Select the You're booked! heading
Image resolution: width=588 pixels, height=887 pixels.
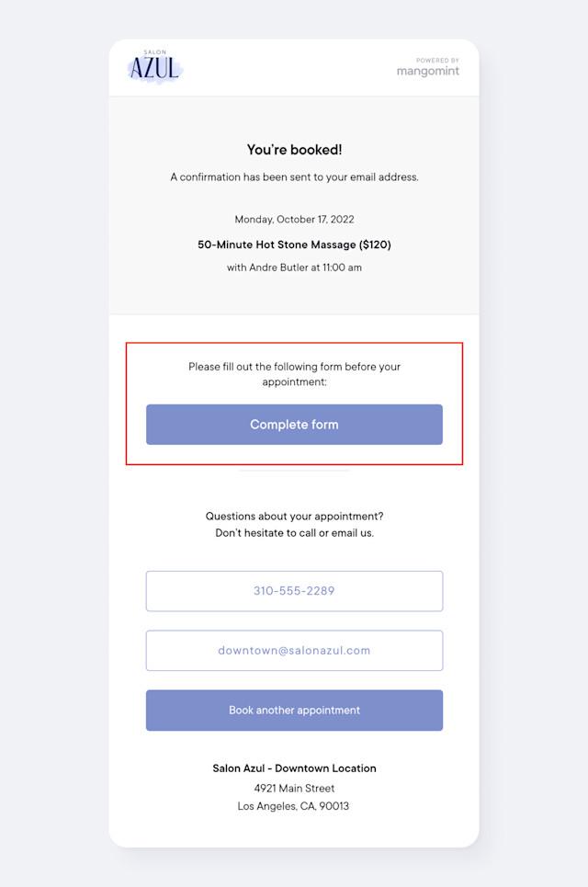pyautogui.click(x=295, y=150)
